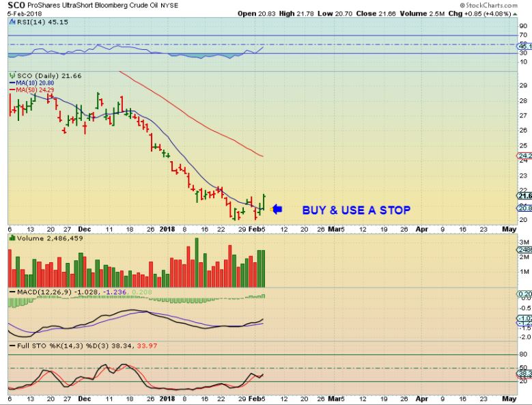Click the 'SCO (Daily) 21.66' legend text
The image size is (532, 405).
(x=49, y=76)
